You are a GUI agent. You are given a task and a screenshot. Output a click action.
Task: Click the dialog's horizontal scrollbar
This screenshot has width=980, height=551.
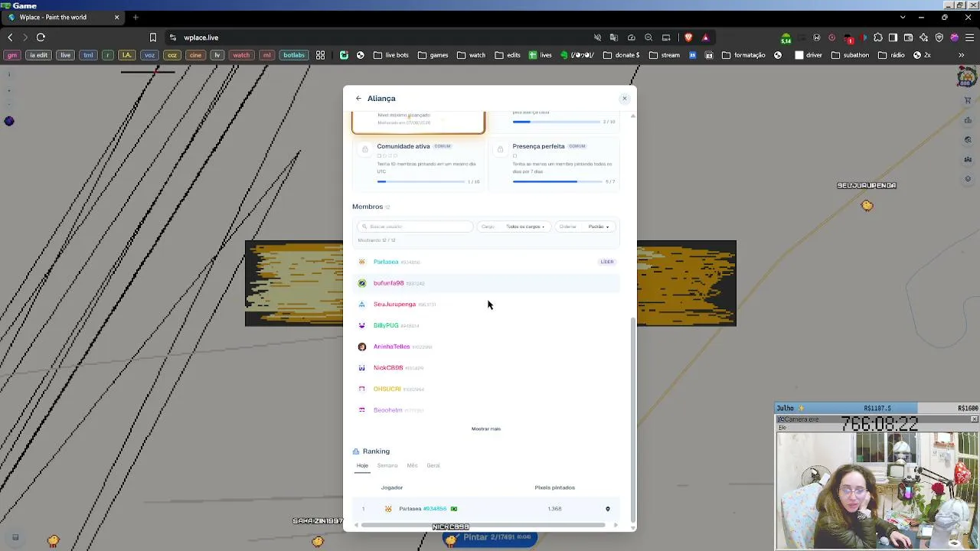pyautogui.click(x=483, y=525)
